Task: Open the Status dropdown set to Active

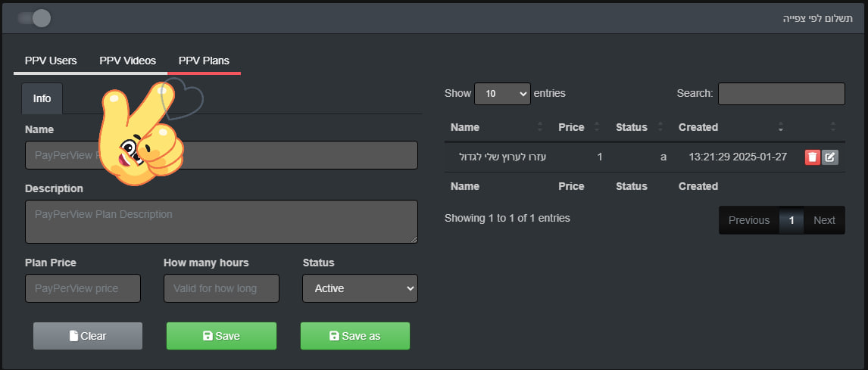Action: [360, 288]
